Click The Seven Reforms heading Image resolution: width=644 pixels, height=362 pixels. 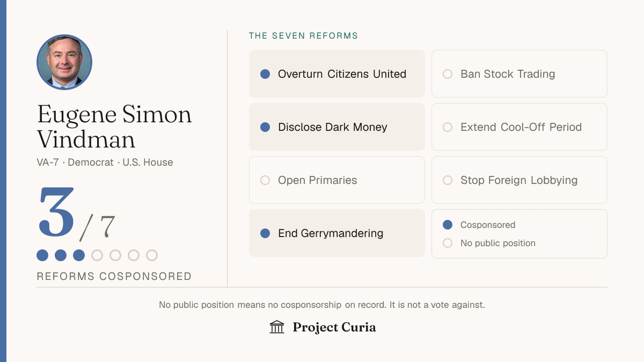pos(303,36)
